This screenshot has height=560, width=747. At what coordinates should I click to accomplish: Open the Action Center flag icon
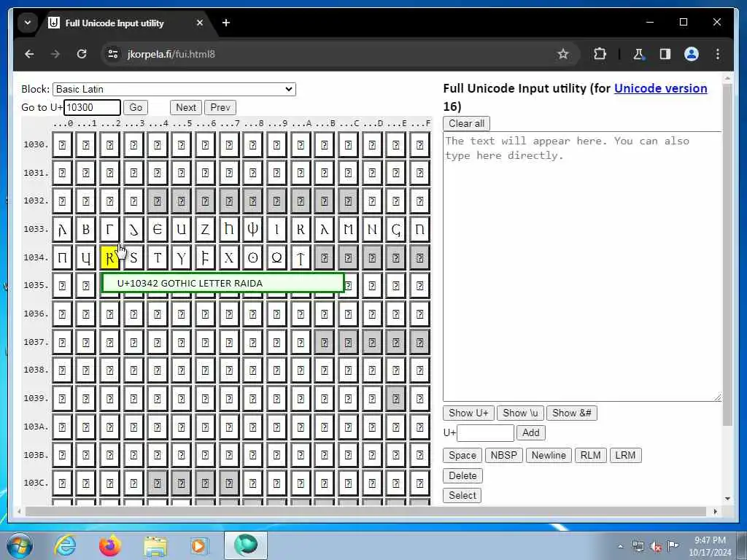tap(673, 545)
